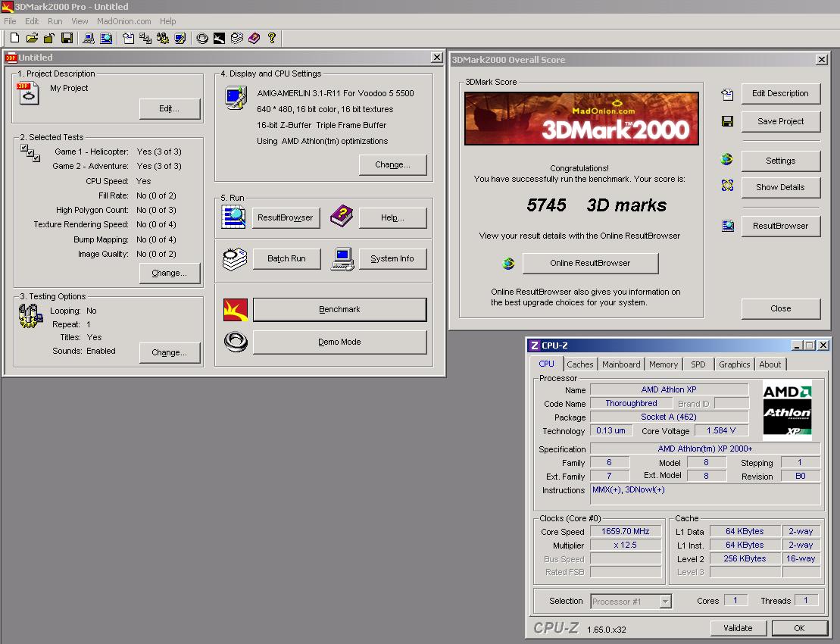Click Validate in CPU-Z

[x=739, y=628]
